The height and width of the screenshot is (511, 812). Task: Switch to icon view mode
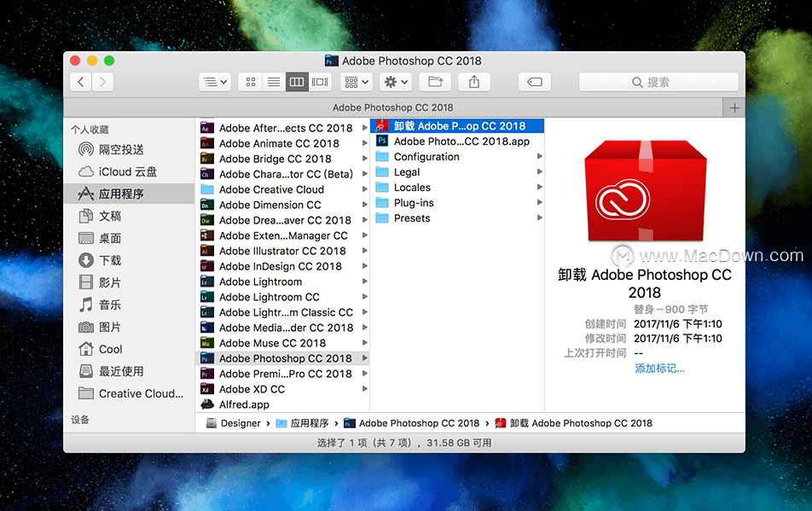pos(251,82)
